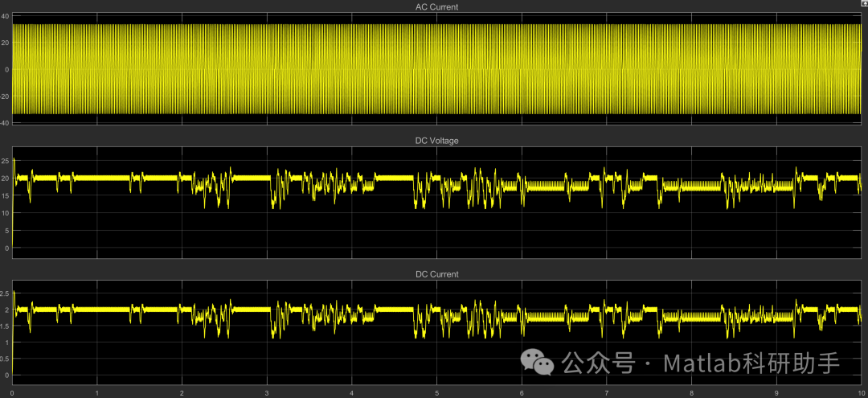Click the time axis tick label "4"
This screenshot has height=398, width=868.
[x=352, y=392]
